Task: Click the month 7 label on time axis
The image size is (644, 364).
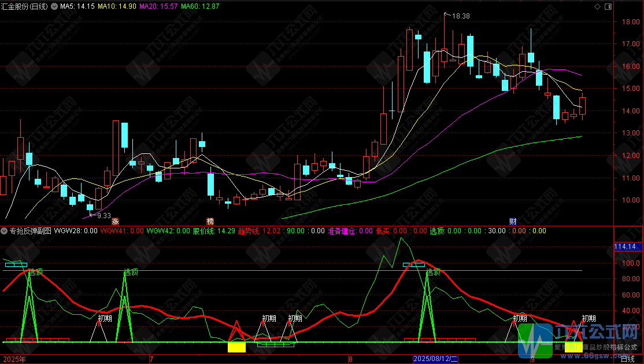Action: tap(151, 359)
